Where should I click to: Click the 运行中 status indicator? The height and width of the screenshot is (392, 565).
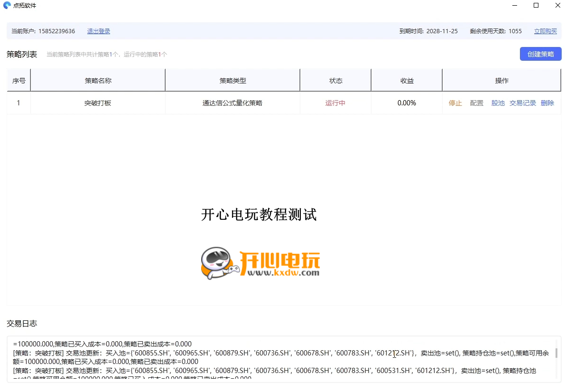335,103
